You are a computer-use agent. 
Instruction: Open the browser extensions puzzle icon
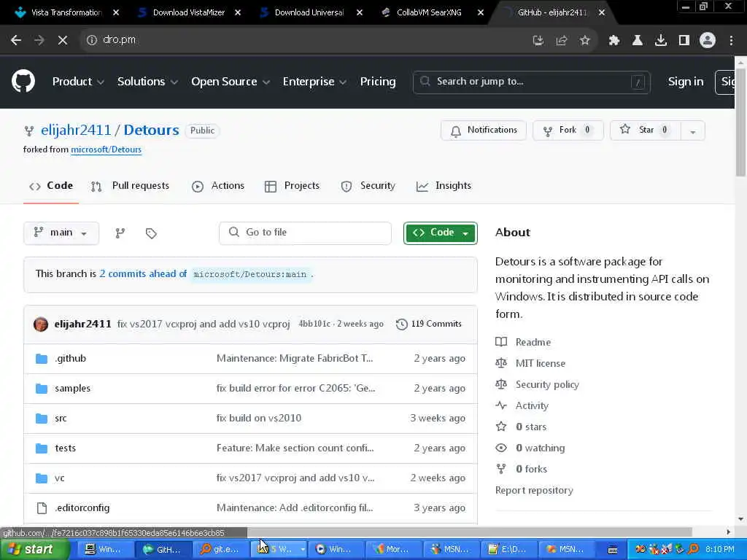click(x=614, y=41)
